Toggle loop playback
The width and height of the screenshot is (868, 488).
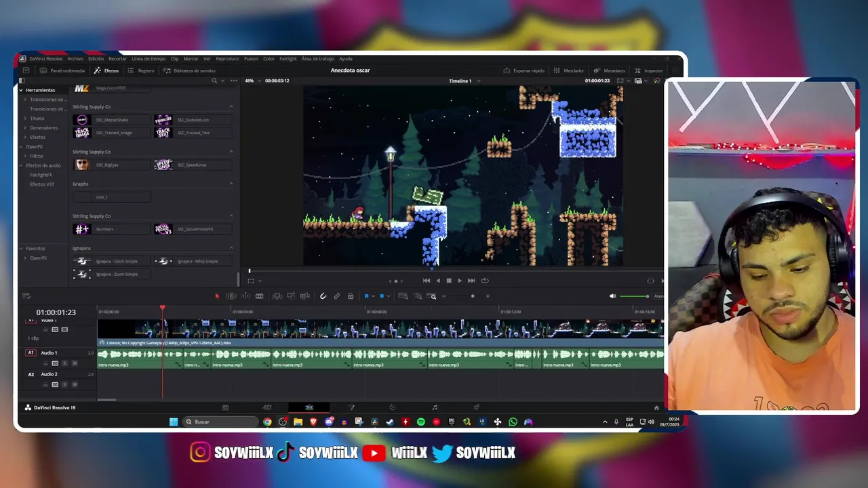click(484, 281)
